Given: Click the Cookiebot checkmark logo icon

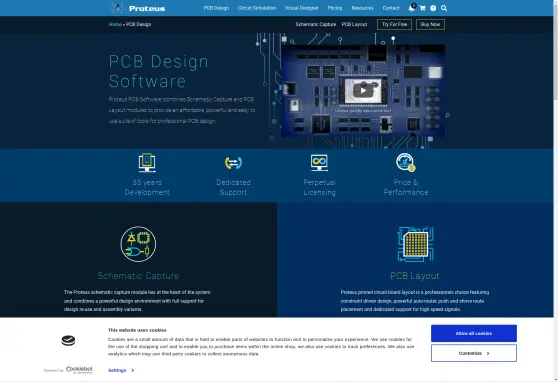Looking at the screenshot, I should pos(68,341).
